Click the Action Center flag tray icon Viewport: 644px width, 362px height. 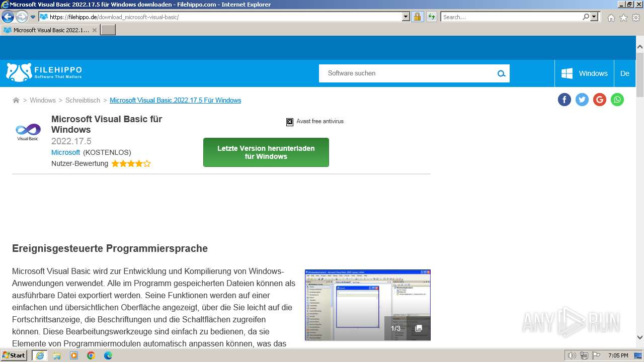[x=596, y=355]
